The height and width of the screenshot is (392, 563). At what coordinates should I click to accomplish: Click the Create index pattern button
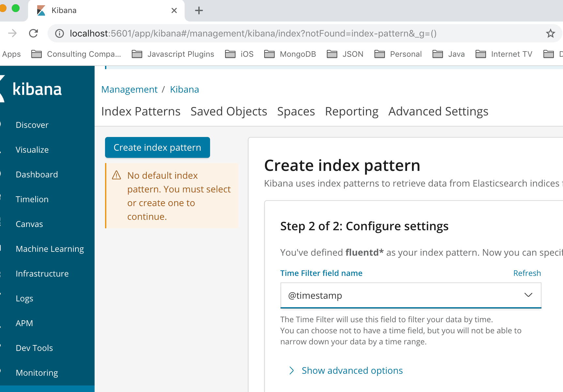point(158,147)
